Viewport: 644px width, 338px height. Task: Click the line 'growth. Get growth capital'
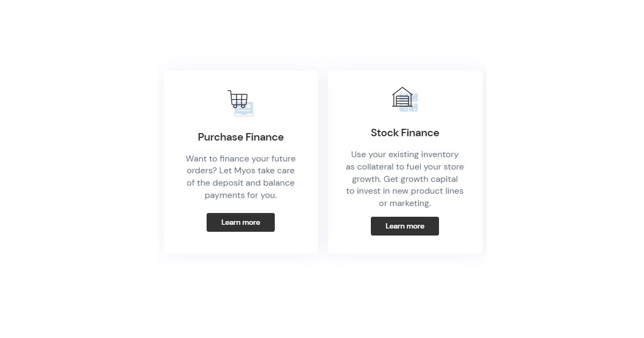405,179
